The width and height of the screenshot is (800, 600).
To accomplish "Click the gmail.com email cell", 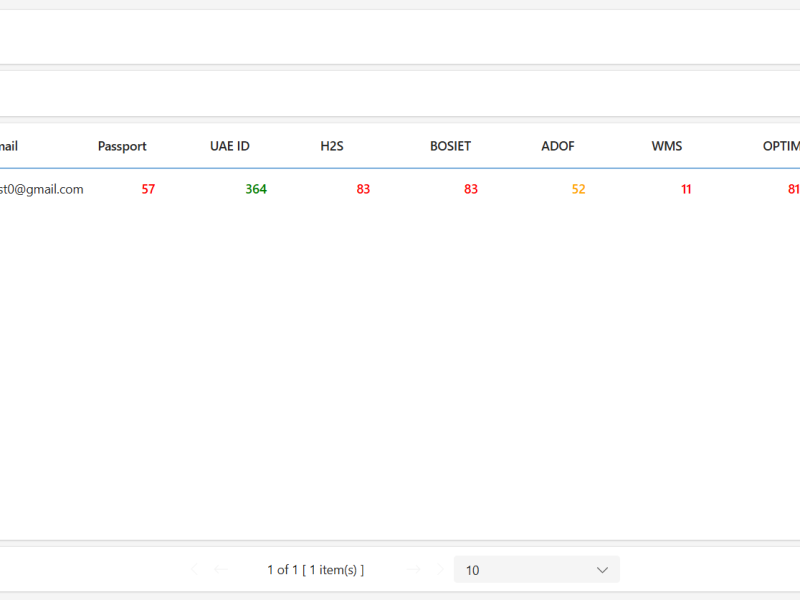I will 41,189.
